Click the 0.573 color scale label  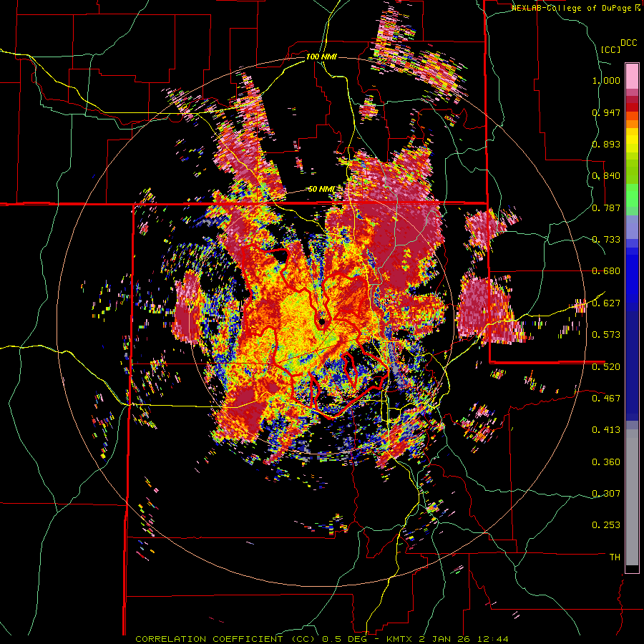pyautogui.click(x=606, y=335)
